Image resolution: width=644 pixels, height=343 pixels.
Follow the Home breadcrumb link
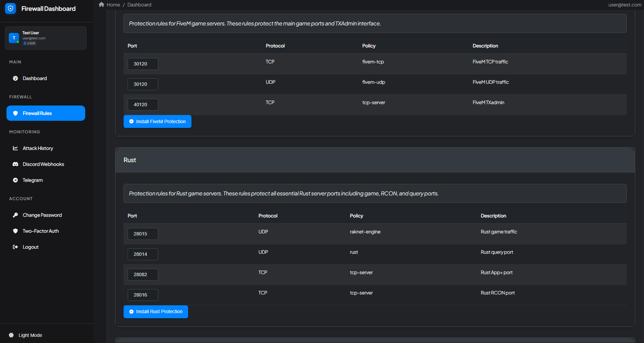point(113,5)
